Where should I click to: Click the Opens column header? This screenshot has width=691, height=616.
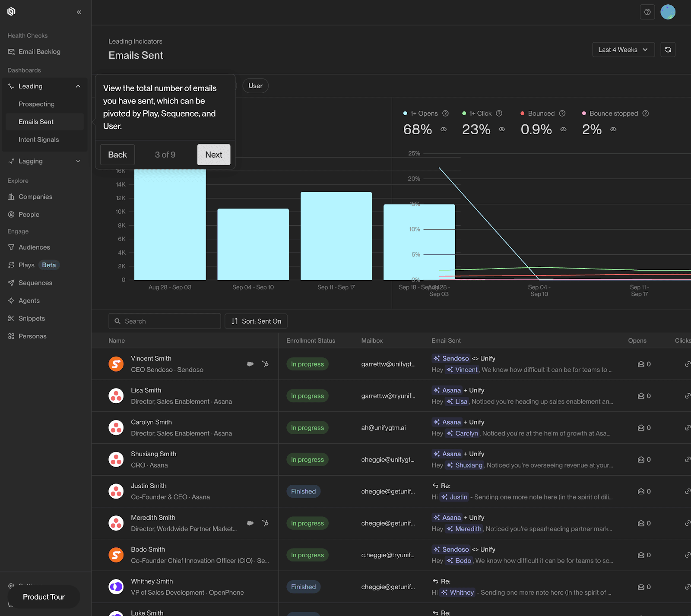click(x=637, y=341)
